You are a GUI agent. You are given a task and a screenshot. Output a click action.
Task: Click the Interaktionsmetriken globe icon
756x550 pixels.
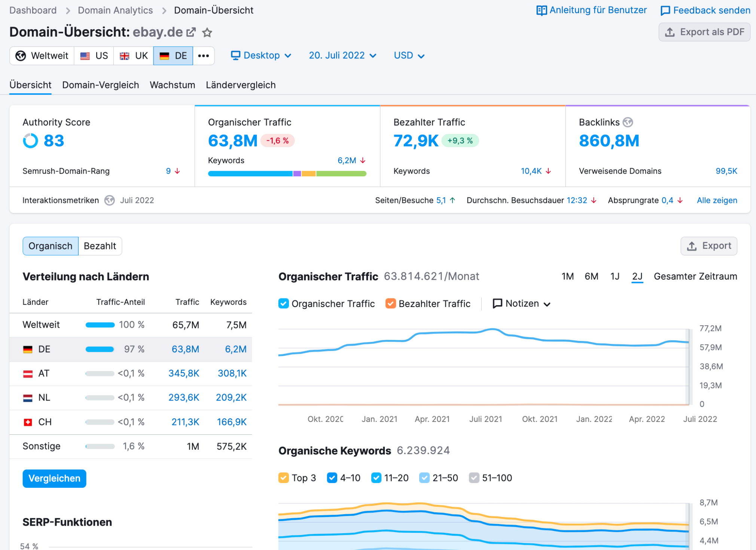pos(109,200)
